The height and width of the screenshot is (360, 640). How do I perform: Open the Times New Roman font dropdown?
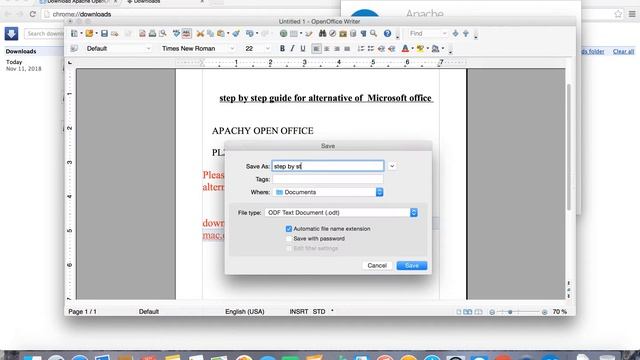tap(232, 49)
